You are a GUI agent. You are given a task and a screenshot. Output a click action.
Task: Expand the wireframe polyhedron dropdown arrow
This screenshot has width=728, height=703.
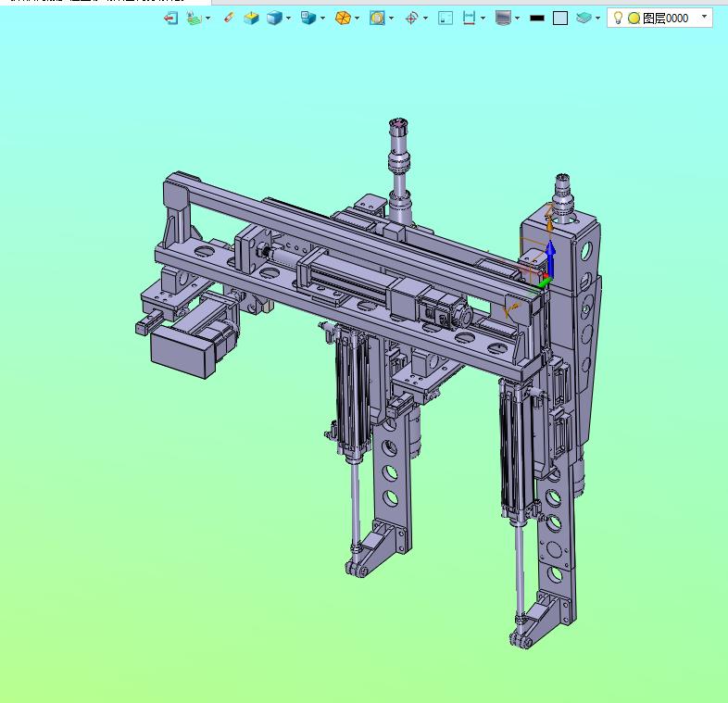[357, 19]
